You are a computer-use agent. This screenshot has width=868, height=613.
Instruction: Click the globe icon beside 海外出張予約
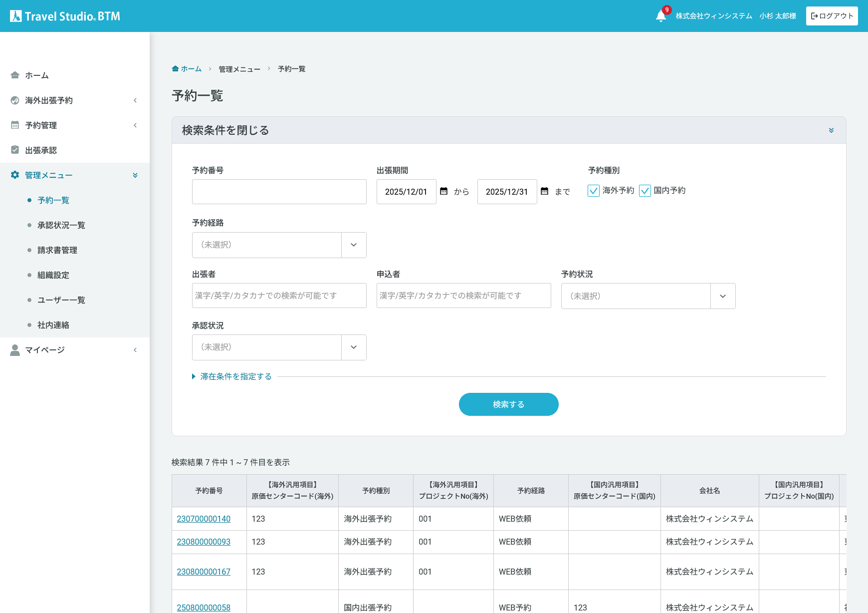point(15,100)
